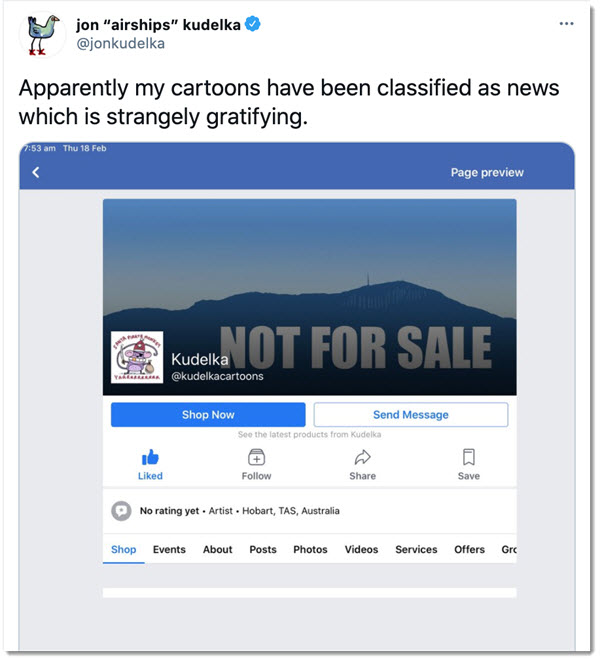The height and width of the screenshot is (661, 600).
Task: Click the blue verified badge
Action: [x=254, y=25]
